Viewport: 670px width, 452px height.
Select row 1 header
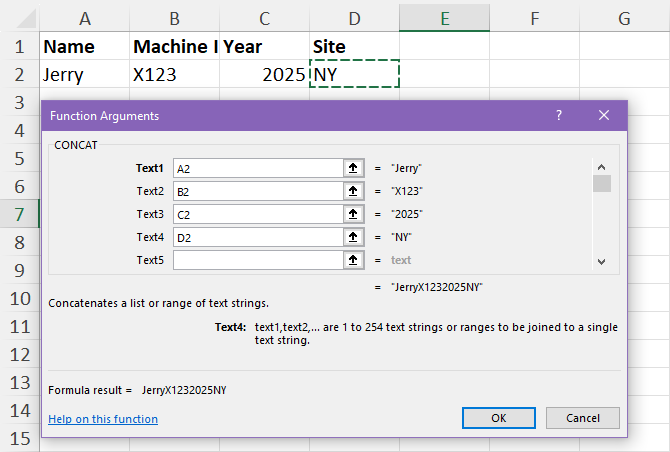click(x=20, y=46)
